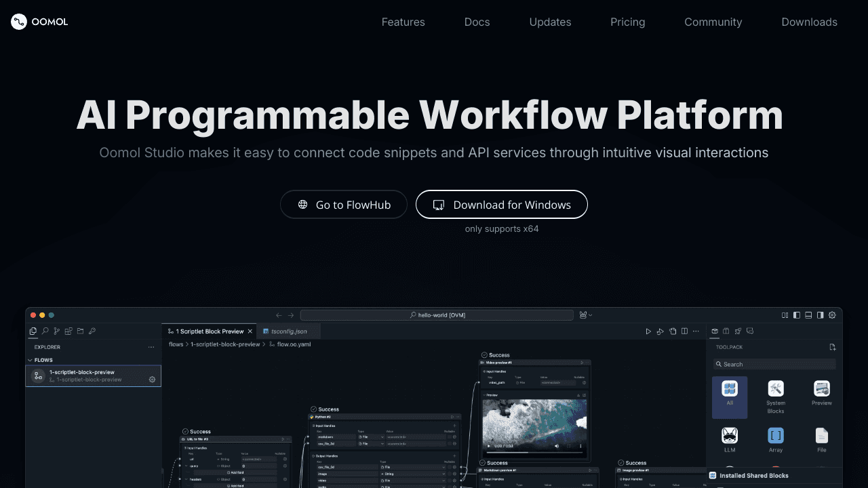Open settings gear in title bar
Image resolution: width=868 pixels, height=488 pixels.
(x=832, y=315)
